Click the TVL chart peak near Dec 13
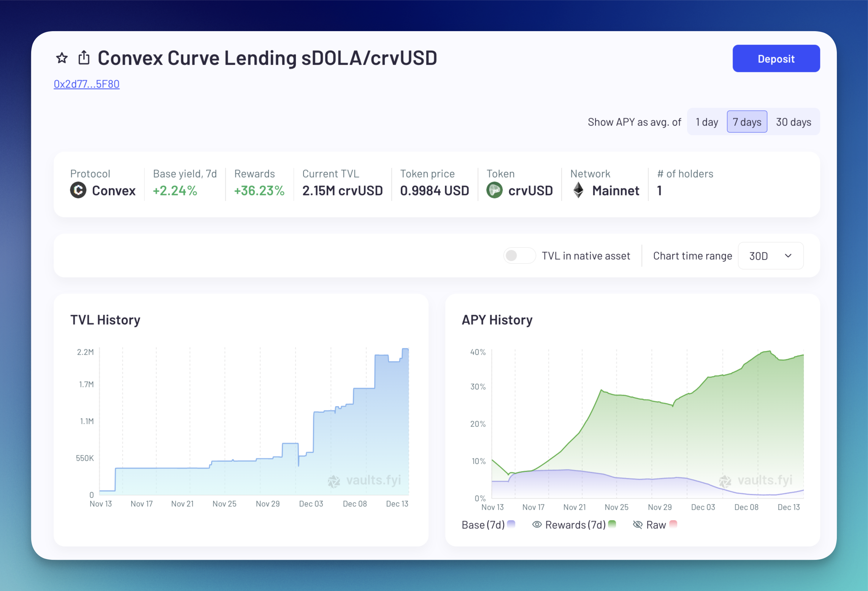Viewport: 868px width, 591px height. 405,349
